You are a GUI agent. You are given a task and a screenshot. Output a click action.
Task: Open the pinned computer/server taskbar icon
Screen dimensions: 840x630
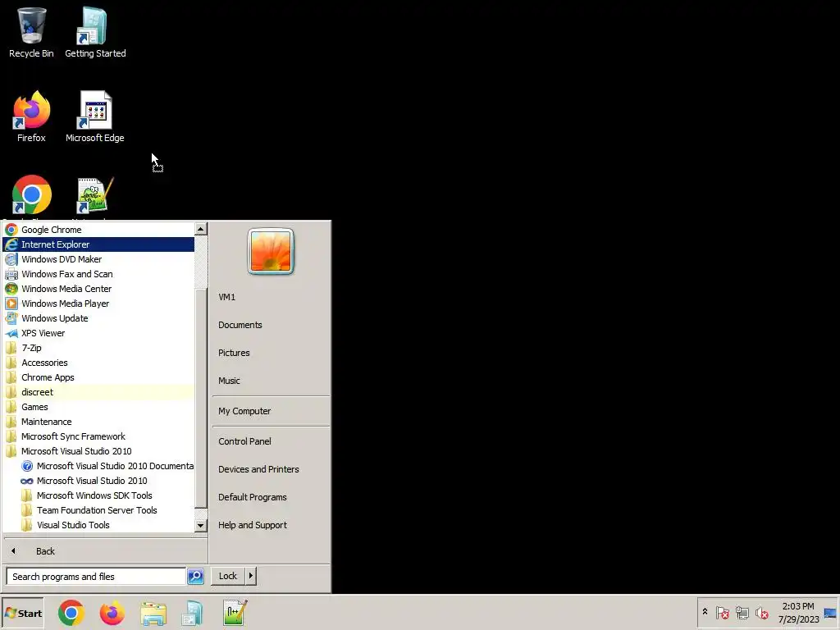pyautogui.click(x=193, y=614)
